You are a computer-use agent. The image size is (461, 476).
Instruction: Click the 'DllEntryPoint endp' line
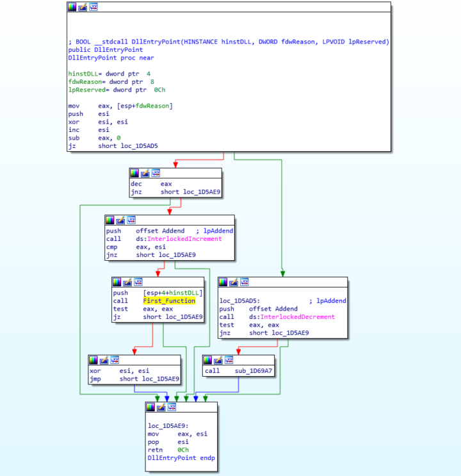coord(181,458)
